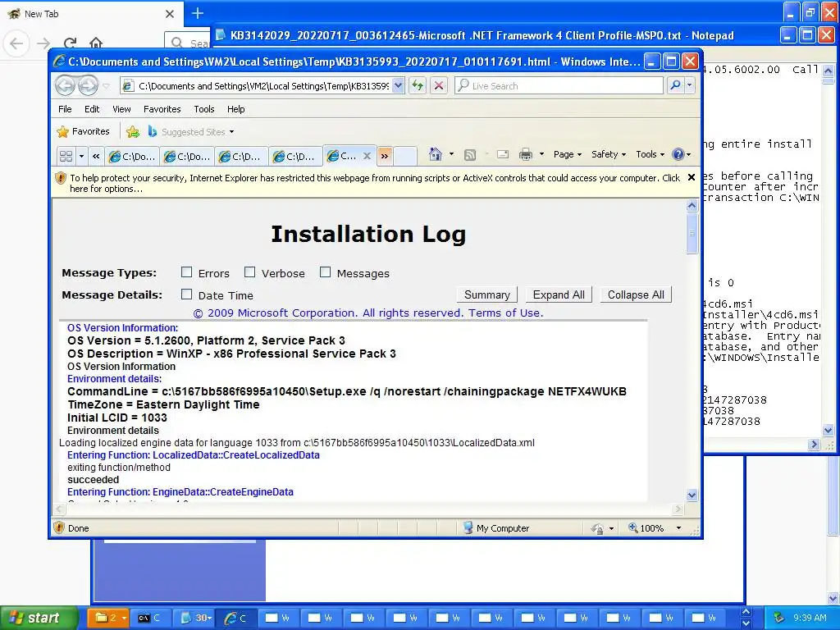The height and width of the screenshot is (630, 840).
Task: Add to Favorites Bar icon
Action: pos(133,132)
